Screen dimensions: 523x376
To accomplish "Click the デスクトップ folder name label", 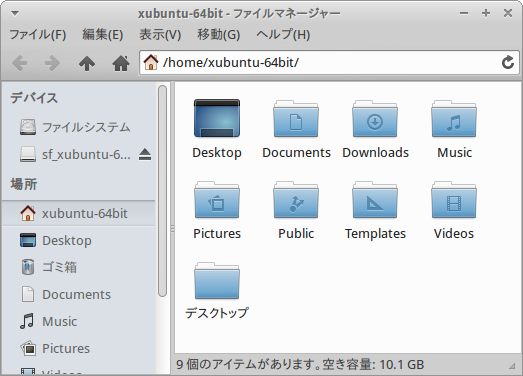I will 217,313.
